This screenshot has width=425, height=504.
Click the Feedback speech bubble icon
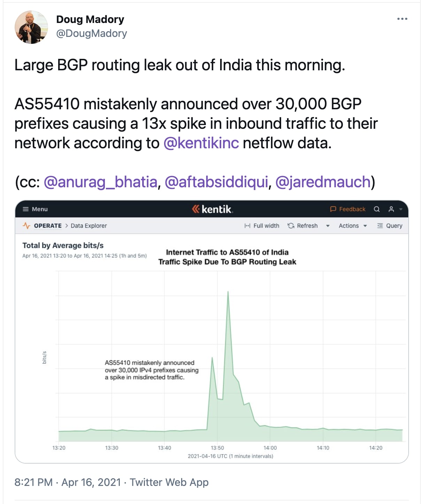(333, 209)
